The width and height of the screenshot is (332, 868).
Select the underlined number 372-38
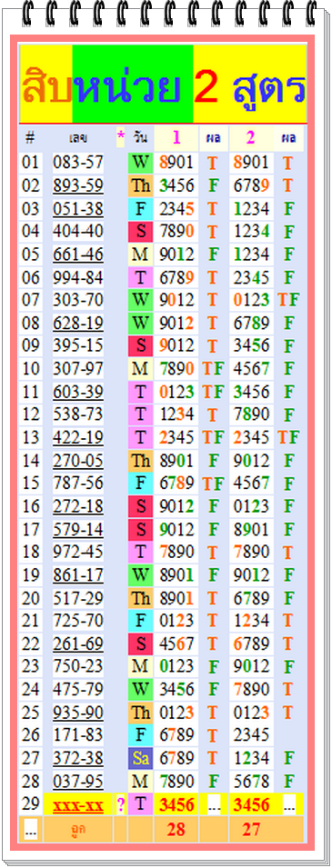click(x=78, y=758)
